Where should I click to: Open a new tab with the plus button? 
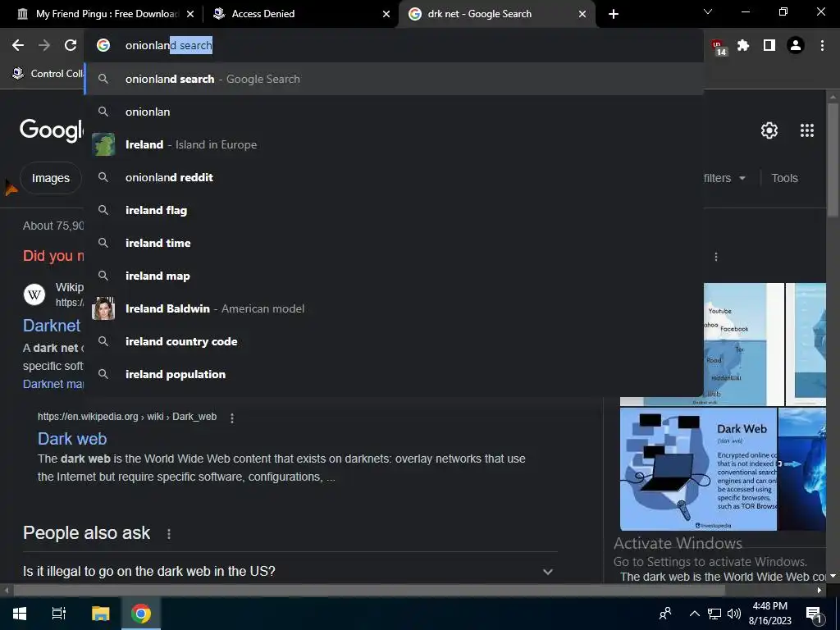coord(614,14)
